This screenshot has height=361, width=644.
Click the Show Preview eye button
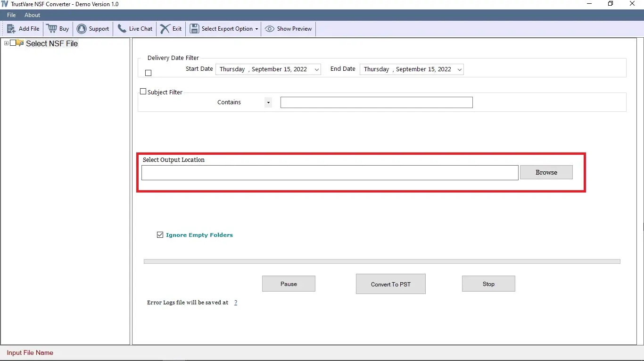pos(289,29)
